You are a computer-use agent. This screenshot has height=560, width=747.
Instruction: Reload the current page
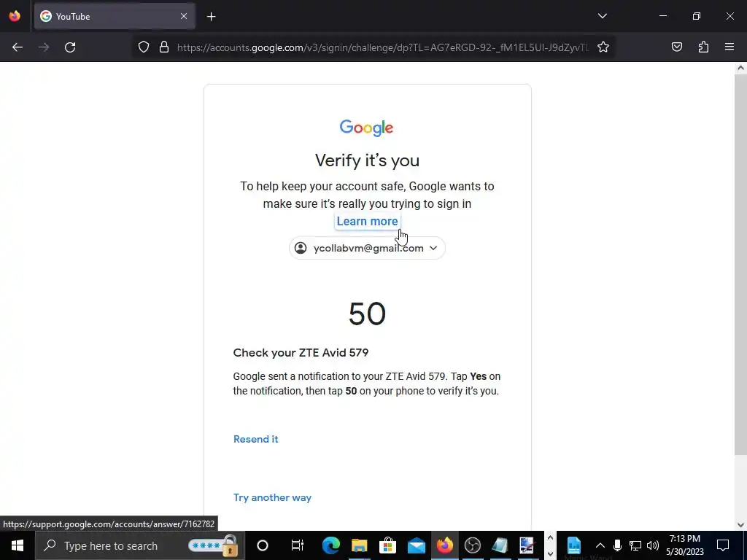(70, 47)
